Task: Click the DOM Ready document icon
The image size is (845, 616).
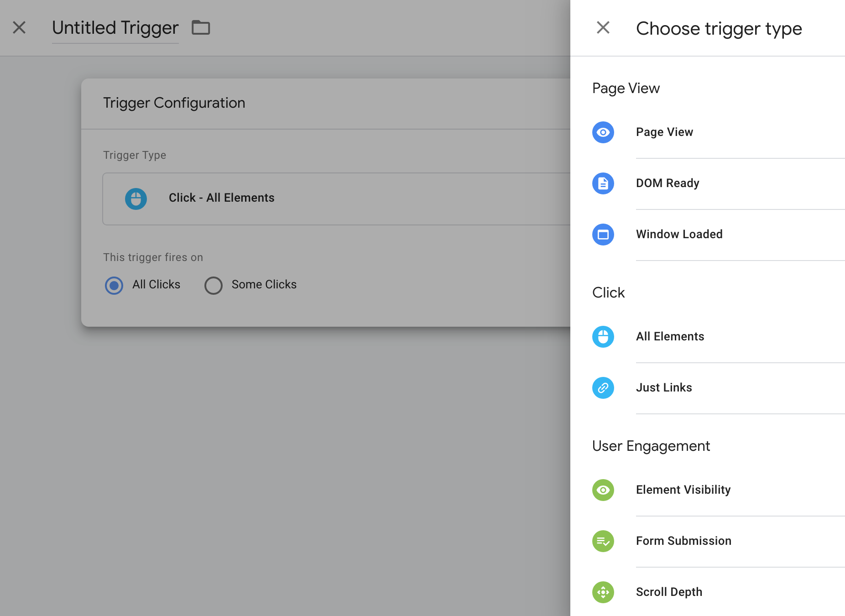Action: (x=603, y=183)
